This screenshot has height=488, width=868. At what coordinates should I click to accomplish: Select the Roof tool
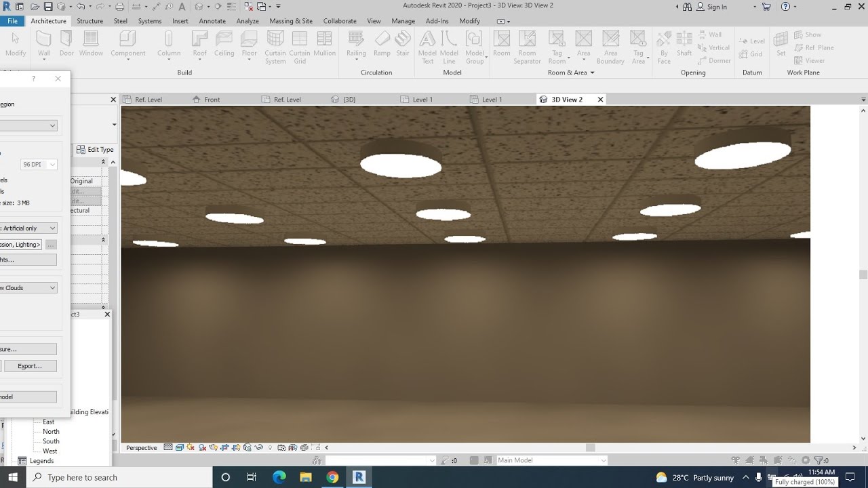(199, 44)
